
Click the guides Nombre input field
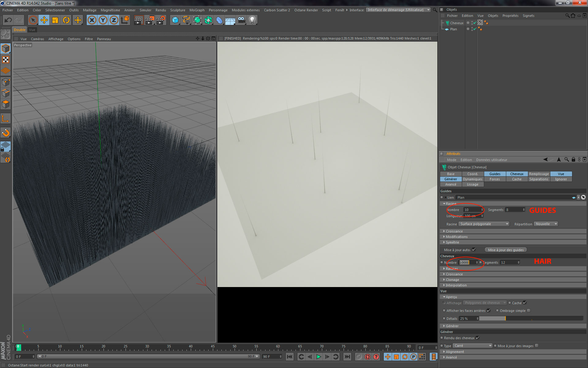click(473, 210)
